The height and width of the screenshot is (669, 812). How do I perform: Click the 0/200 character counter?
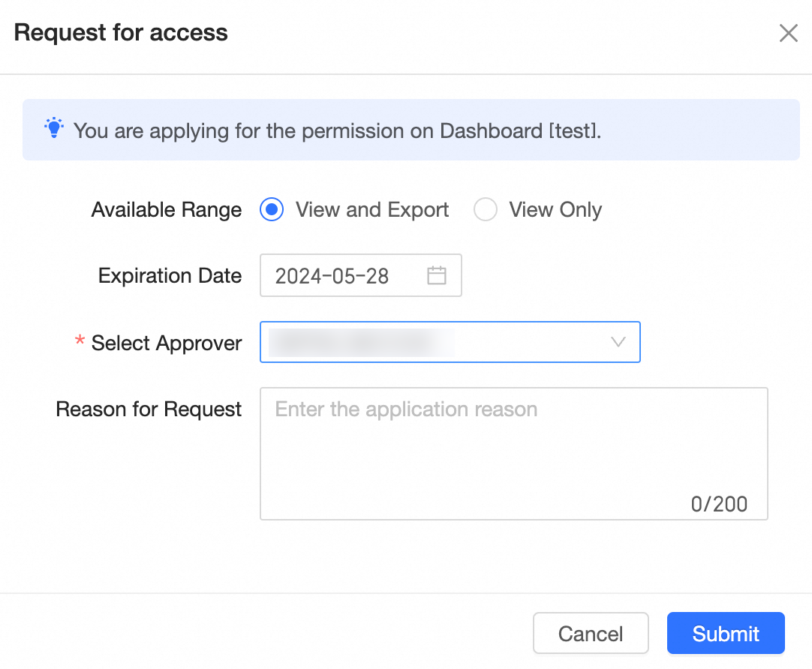(719, 504)
